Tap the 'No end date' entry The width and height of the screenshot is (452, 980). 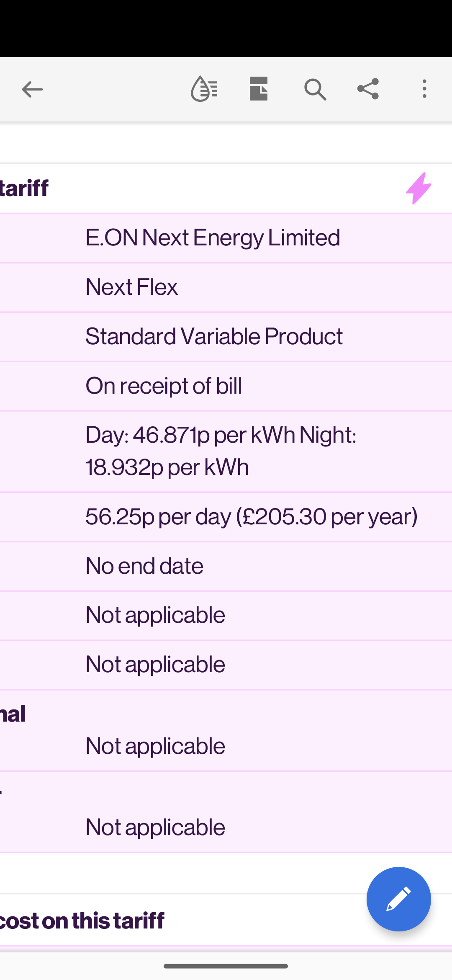pos(144,566)
